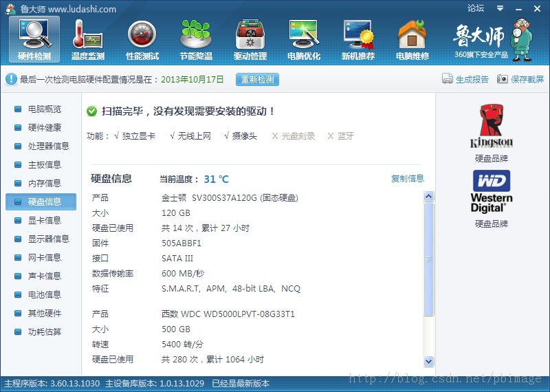Screen dimensions: 550x392
Task: Click the 主设备库版本 1.0.13.1029 status text
Action: (x=155, y=383)
